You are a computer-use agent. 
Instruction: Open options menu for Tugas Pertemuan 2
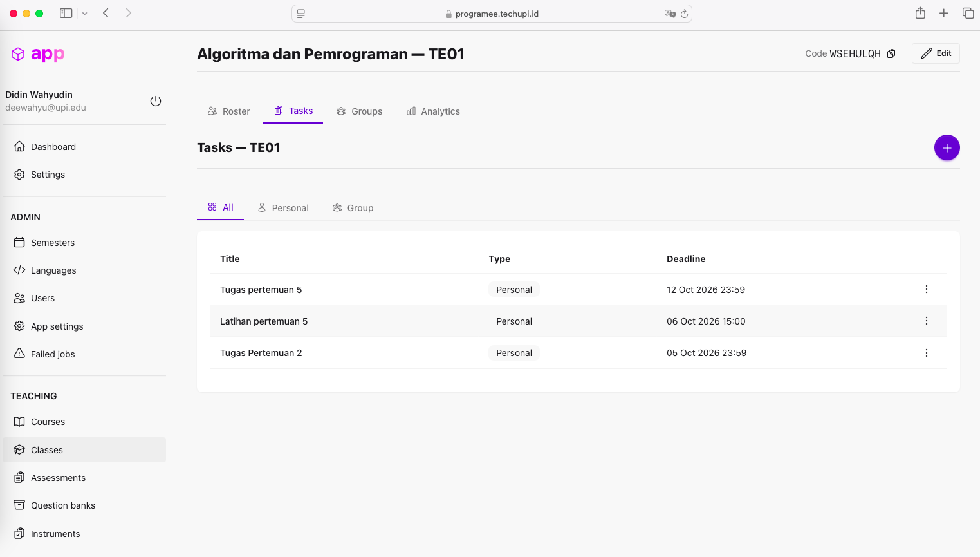click(927, 353)
